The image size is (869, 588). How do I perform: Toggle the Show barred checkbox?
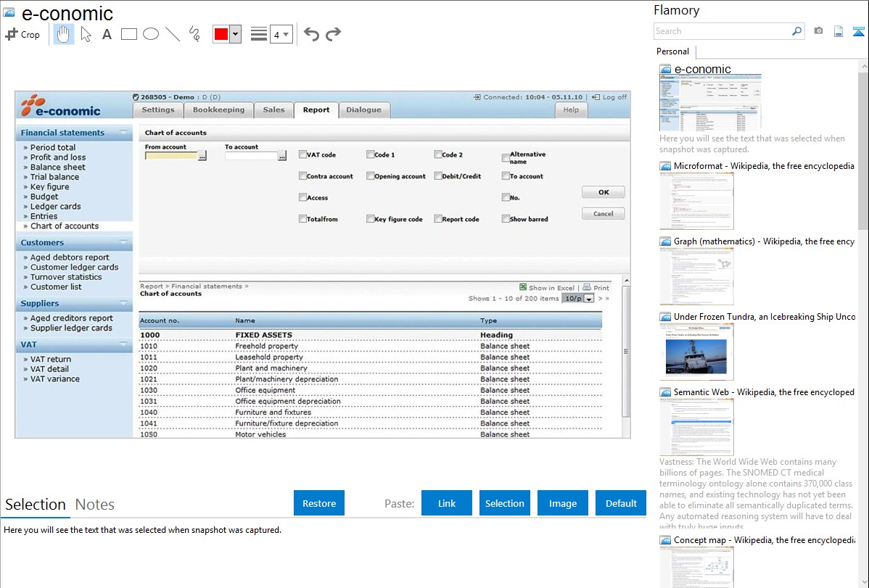pyautogui.click(x=506, y=219)
